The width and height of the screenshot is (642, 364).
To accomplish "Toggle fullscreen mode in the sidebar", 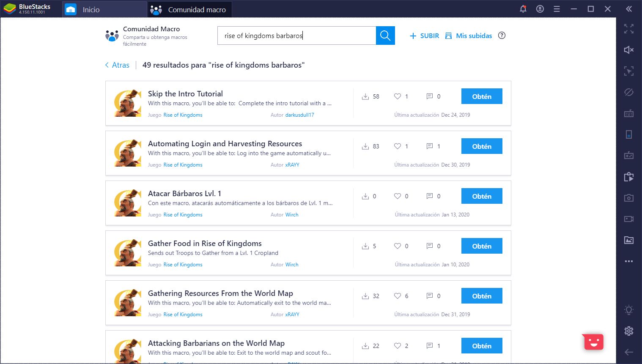I will (x=629, y=29).
